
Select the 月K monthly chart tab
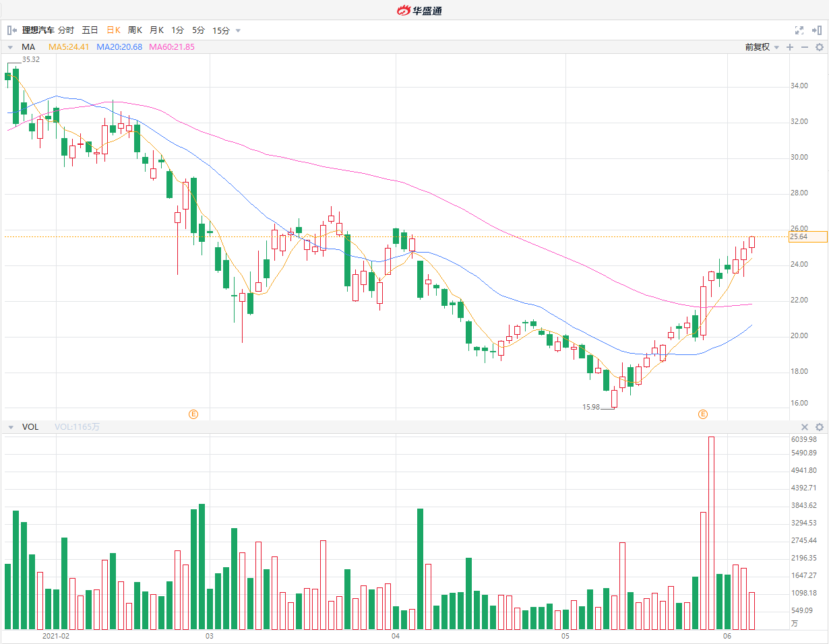(x=156, y=30)
